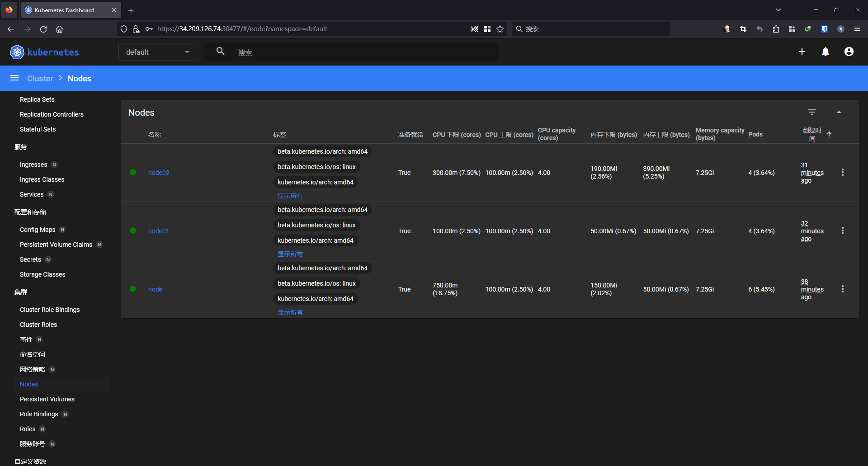Open the sidebar hamburger menu
Image resolution: width=868 pixels, height=466 pixels.
(x=14, y=78)
